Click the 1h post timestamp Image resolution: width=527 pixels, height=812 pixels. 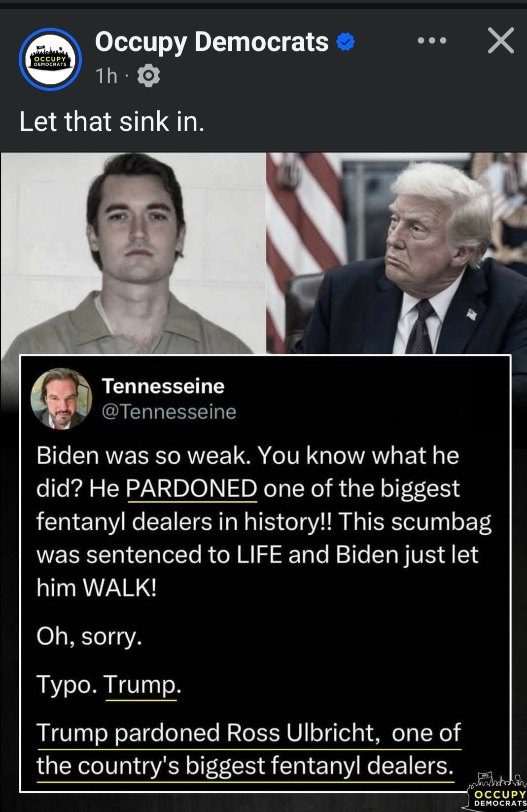tap(106, 76)
